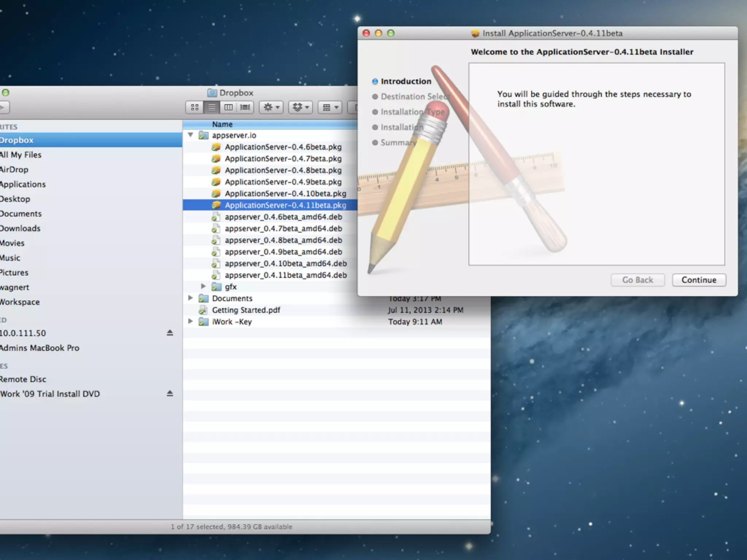Click the Documents folder icon in file list

click(x=203, y=299)
